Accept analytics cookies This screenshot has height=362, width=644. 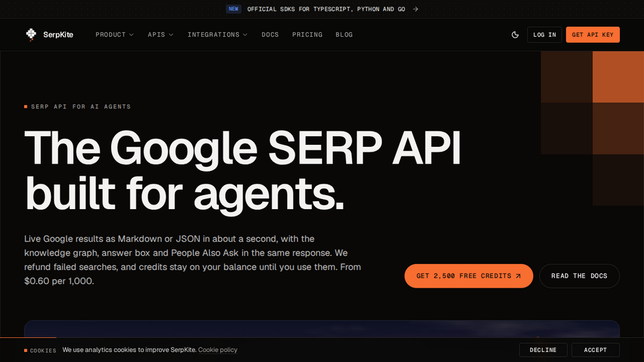click(596, 350)
